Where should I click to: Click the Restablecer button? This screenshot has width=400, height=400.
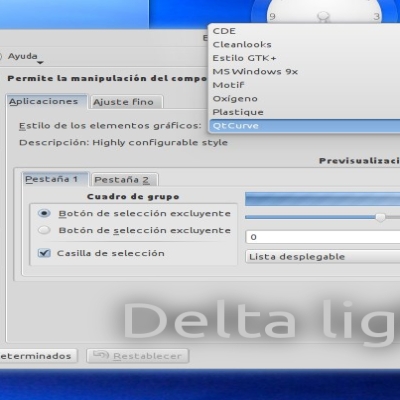point(138,356)
